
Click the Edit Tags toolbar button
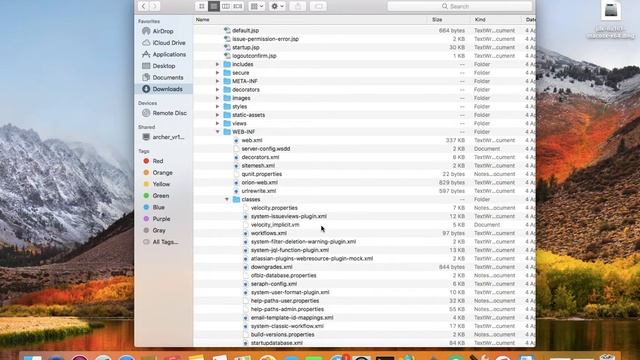pos(318,6)
